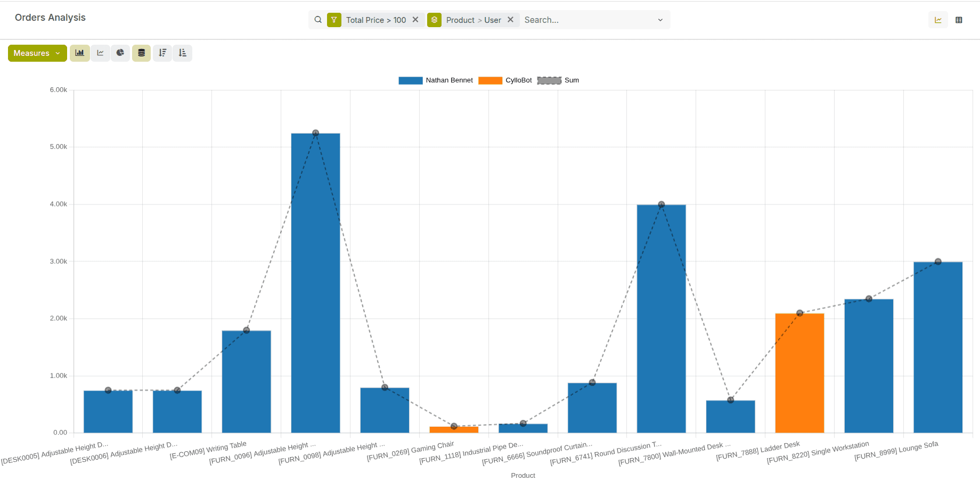Toggle the stacked bars option
Viewport: 980px width, 481px height.
(141, 53)
